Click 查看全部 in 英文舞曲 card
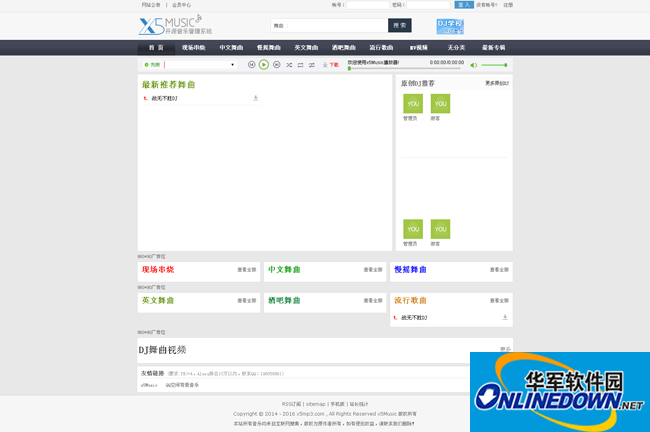650x432 pixels. tap(247, 301)
